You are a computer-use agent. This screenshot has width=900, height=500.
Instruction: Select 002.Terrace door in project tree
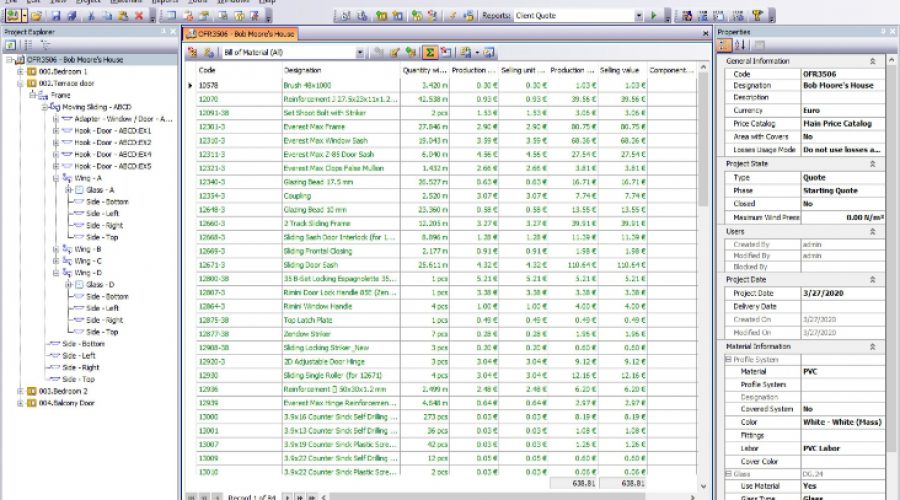pos(67,83)
